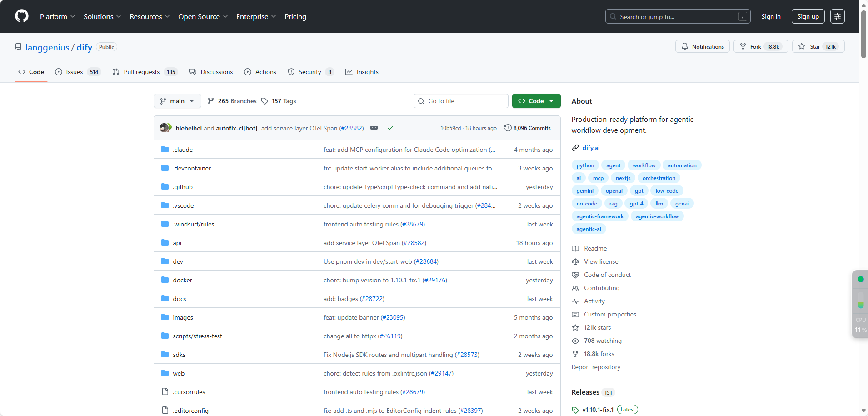Image resolution: width=868 pixels, height=416 pixels.
Task: Open the langgenius owner link
Action: point(47,47)
